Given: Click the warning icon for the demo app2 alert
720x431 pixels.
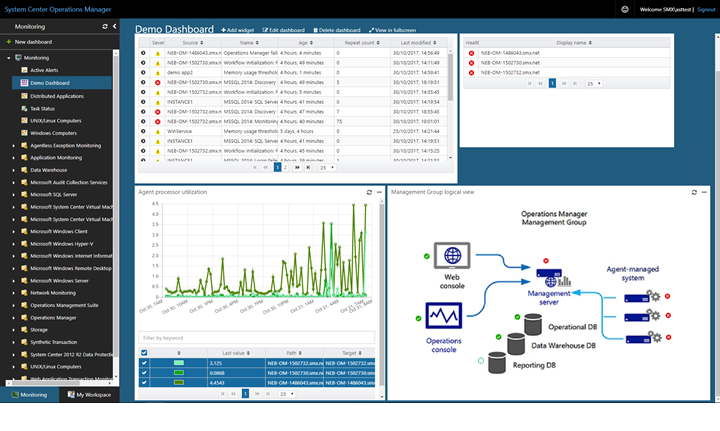Looking at the screenshot, I should coord(158,73).
